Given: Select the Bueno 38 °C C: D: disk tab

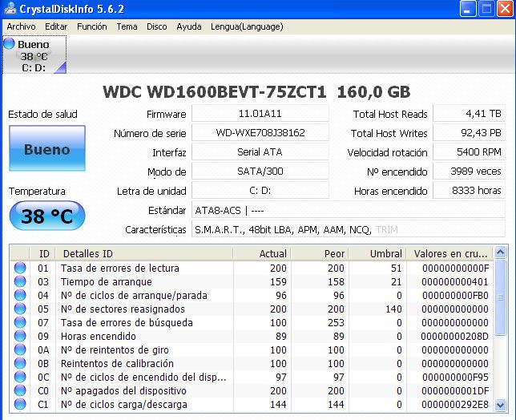Looking at the screenshot, I should click(x=34, y=55).
